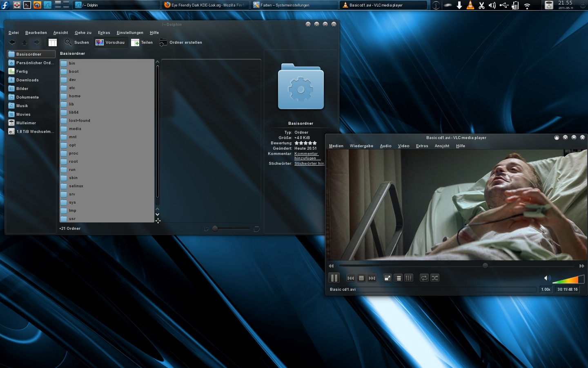Launch terminal from panel
This screenshot has width=588, height=368.
[x=27, y=5]
